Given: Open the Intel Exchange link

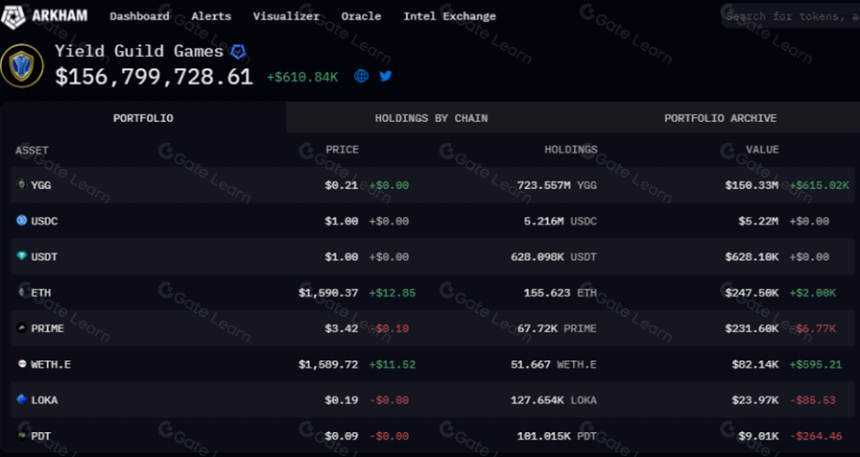Looking at the screenshot, I should click(x=449, y=16).
